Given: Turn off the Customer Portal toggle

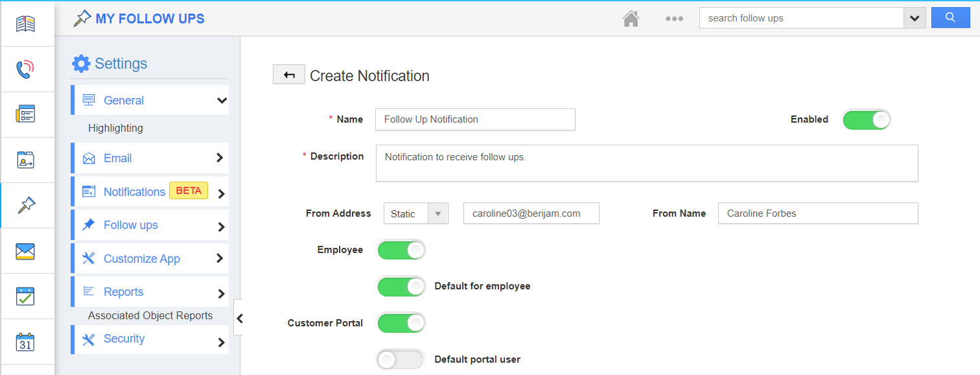Looking at the screenshot, I should point(401,323).
